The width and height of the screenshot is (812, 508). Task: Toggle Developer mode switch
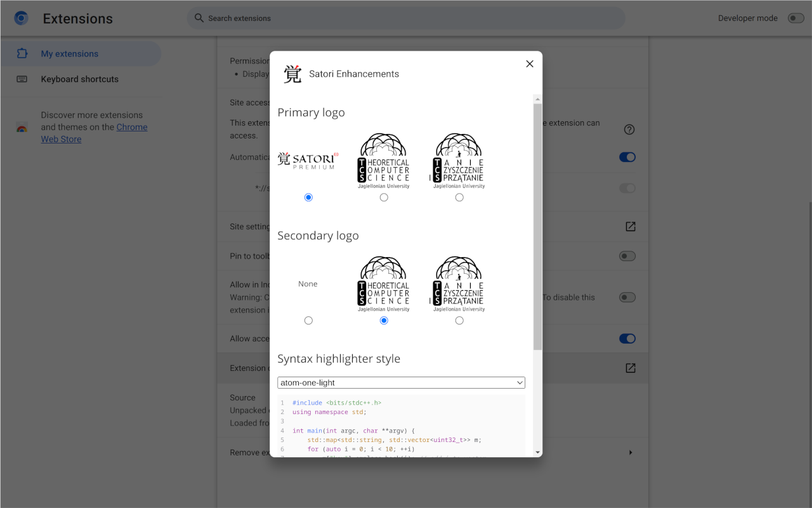coord(796,18)
